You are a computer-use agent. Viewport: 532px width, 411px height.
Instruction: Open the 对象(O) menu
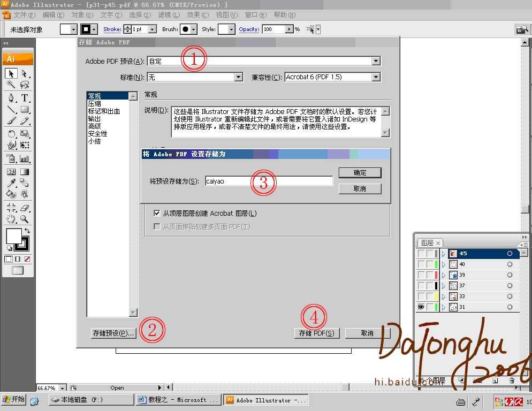click(82, 15)
